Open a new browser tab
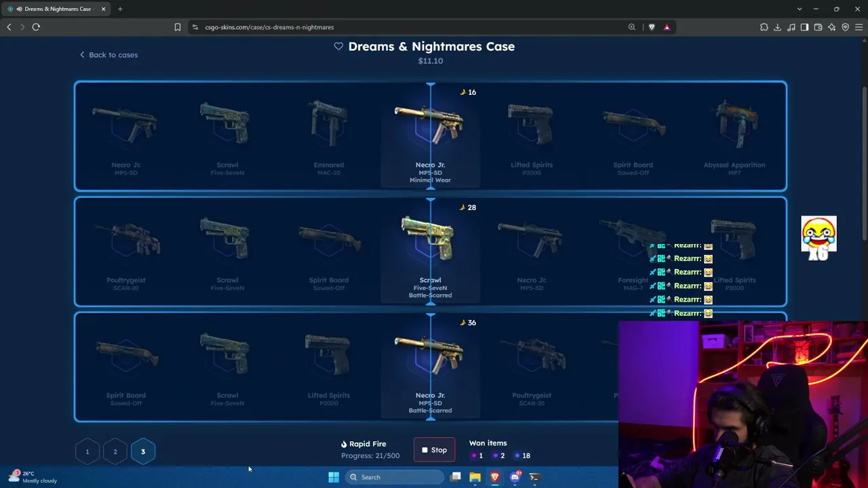The image size is (868, 488). tap(120, 9)
